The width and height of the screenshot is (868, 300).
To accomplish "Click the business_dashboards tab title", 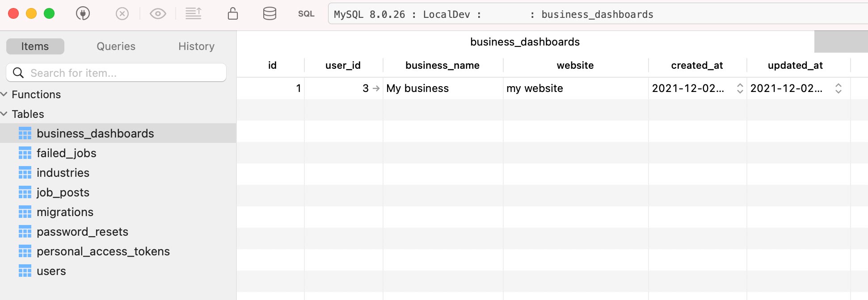I will (x=525, y=42).
